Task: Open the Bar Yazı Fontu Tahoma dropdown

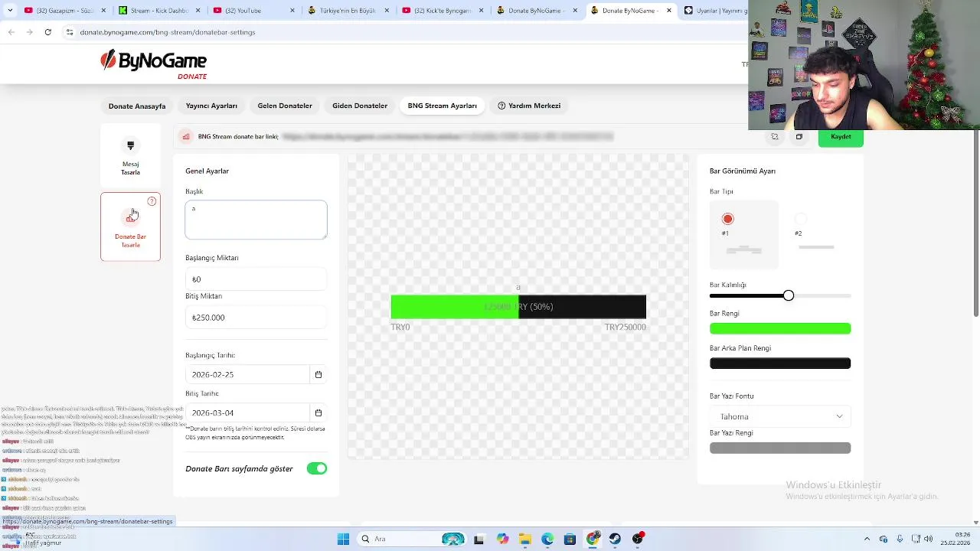Action: (780, 416)
